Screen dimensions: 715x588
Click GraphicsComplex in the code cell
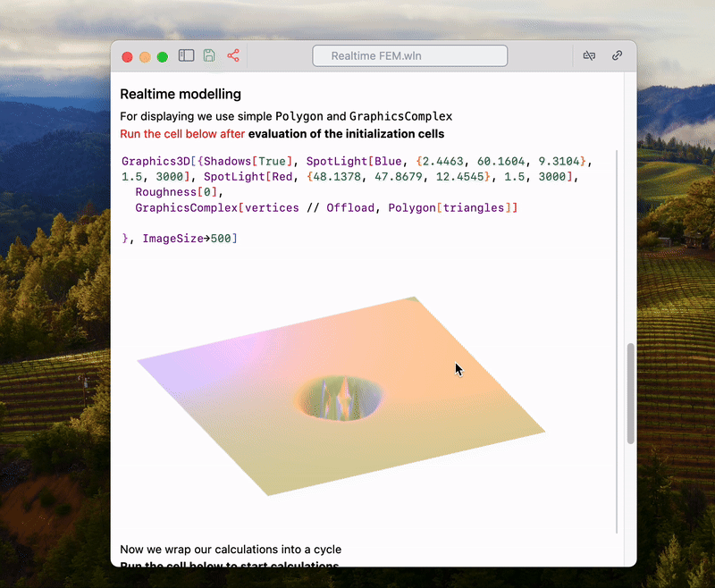187,208
